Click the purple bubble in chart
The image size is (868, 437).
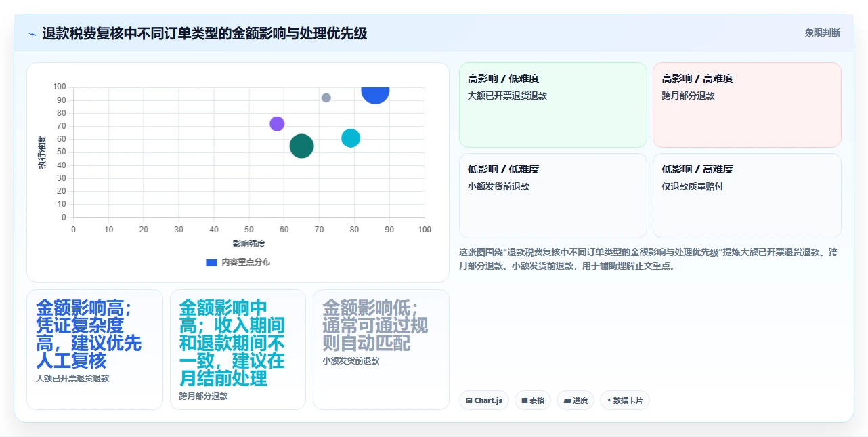click(x=277, y=123)
